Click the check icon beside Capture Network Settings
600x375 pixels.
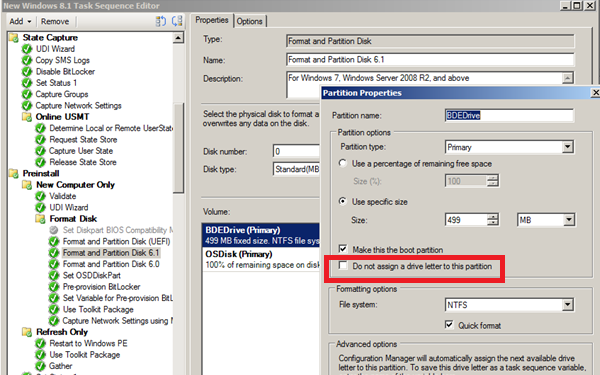(x=27, y=106)
